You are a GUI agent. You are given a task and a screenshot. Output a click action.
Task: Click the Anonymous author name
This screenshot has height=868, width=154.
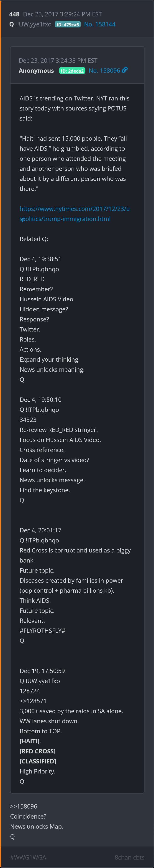click(x=36, y=70)
